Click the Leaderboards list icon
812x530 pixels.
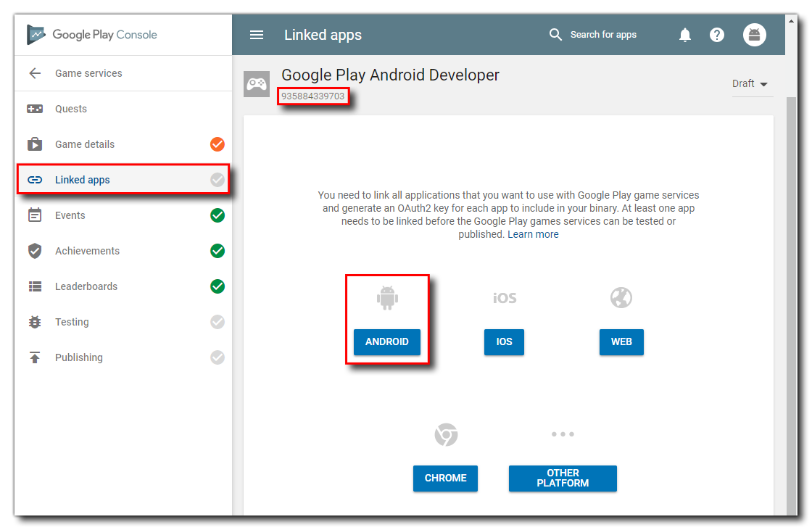point(35,286)
